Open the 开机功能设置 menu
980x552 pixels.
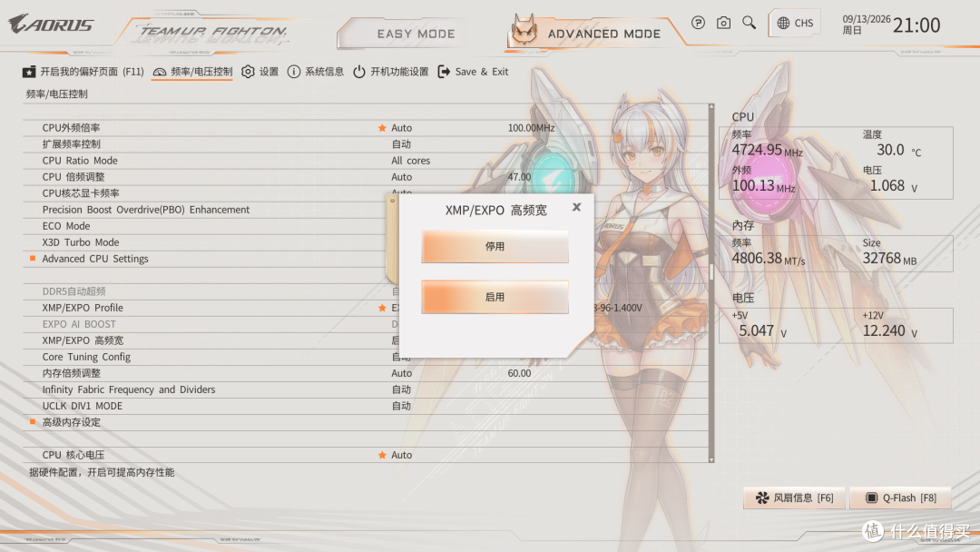pos(390,72)
